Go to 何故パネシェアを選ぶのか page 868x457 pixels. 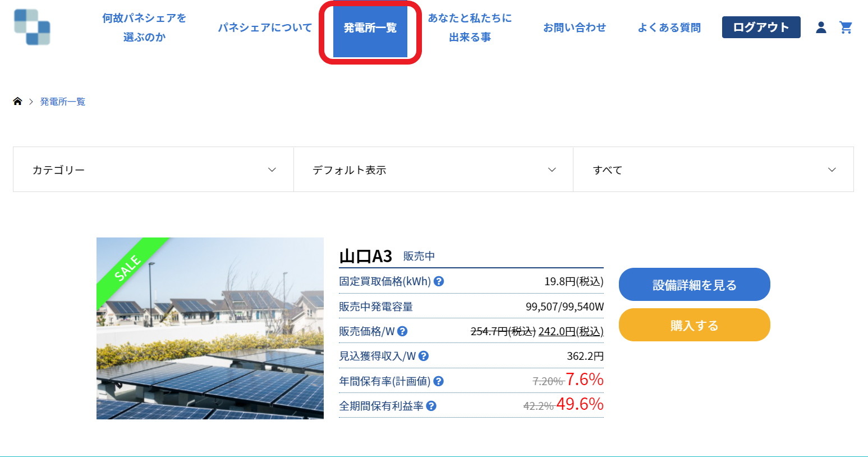click(144, 28)
